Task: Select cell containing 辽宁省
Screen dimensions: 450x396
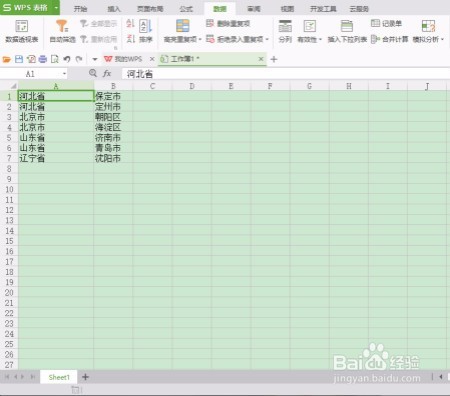Action: (x=56, y=158)
